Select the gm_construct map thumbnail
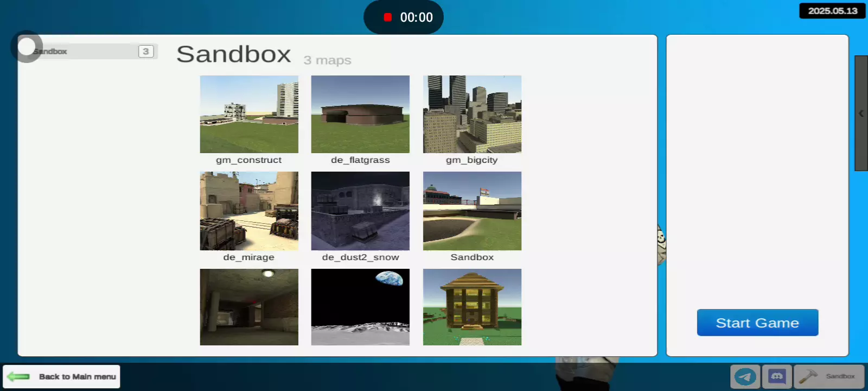Viewport: 868px width, 391px height. coord(249,114)
